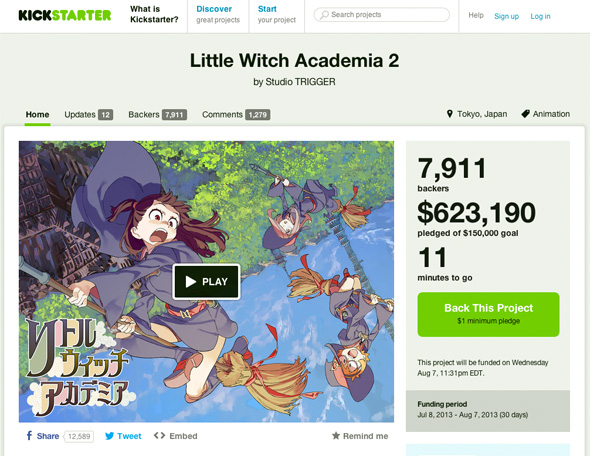Open the Sign up link

coord(506,16)
